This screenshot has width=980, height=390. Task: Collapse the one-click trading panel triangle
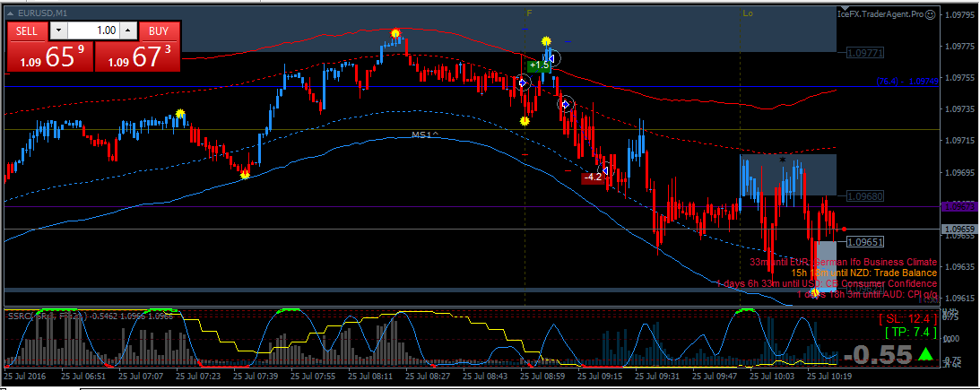pos(10,13)
